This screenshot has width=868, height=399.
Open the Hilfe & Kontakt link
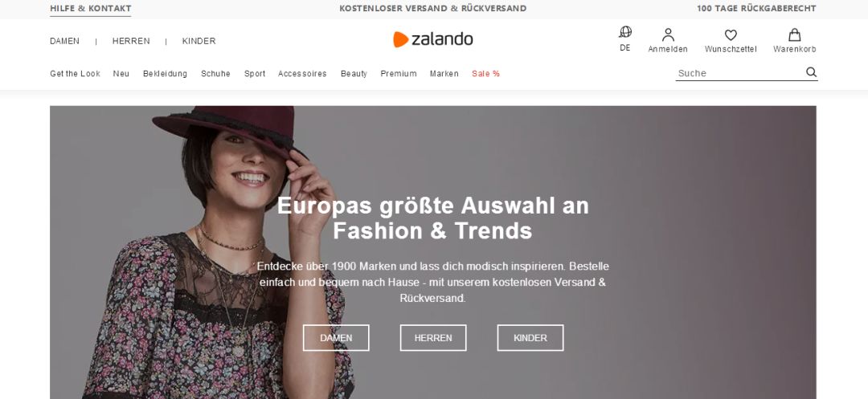pyautogui.click(x=91, y=9)
